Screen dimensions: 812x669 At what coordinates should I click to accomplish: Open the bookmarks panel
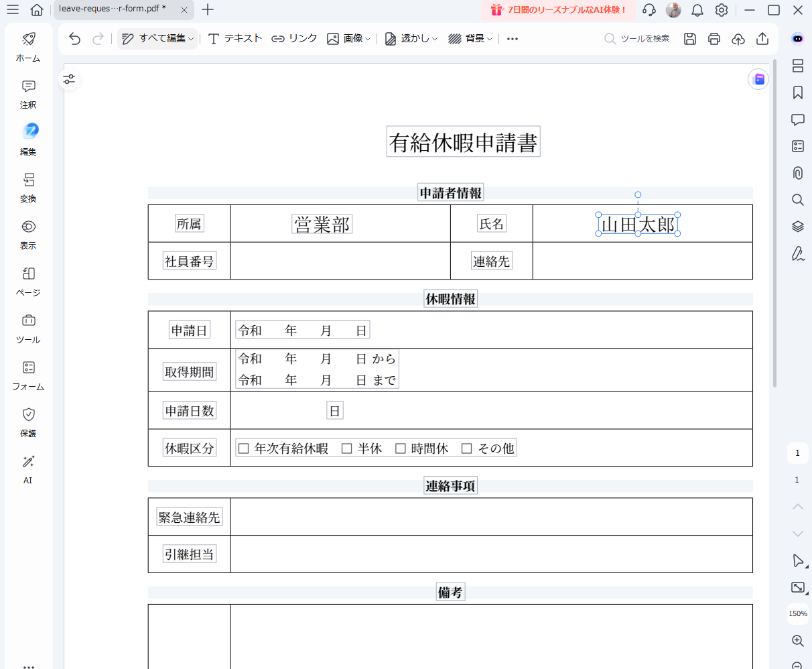point(797,93)
